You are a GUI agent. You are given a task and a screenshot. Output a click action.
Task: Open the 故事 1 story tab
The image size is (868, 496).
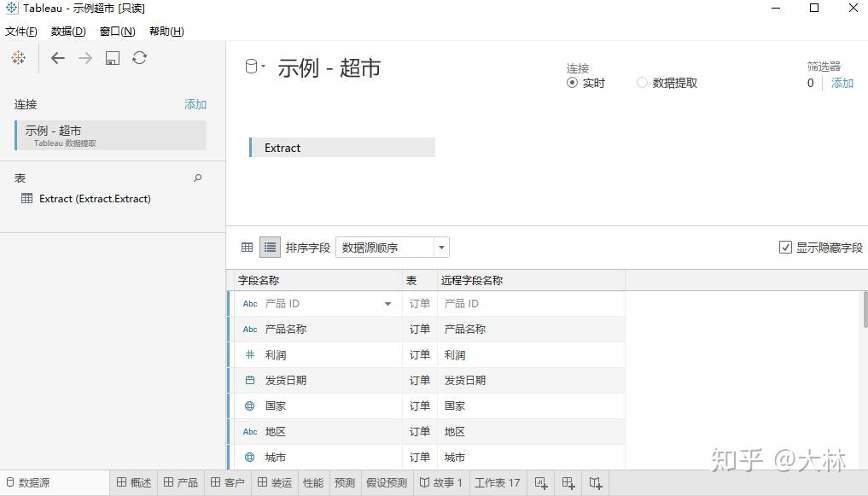point(440,482)
